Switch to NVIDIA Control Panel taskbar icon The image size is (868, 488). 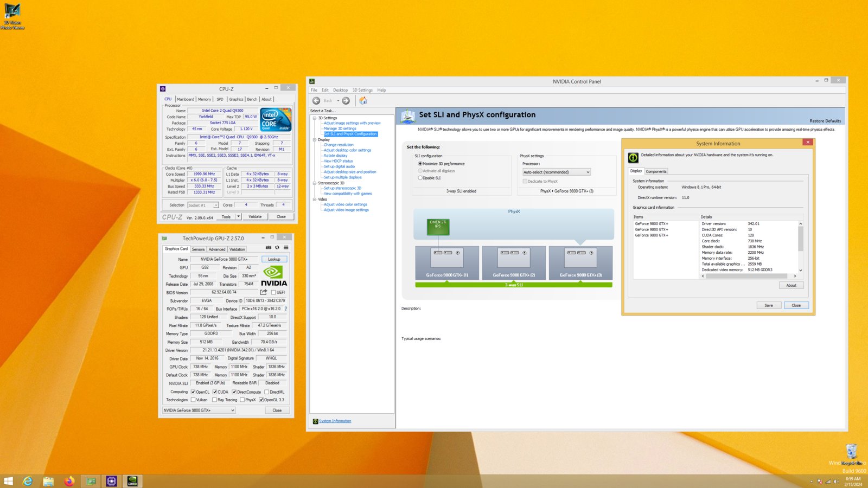tap(132, 481)
